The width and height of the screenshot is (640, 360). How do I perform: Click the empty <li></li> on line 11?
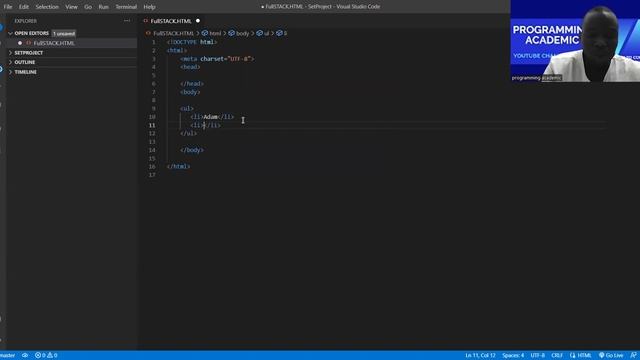click(206, 125)
